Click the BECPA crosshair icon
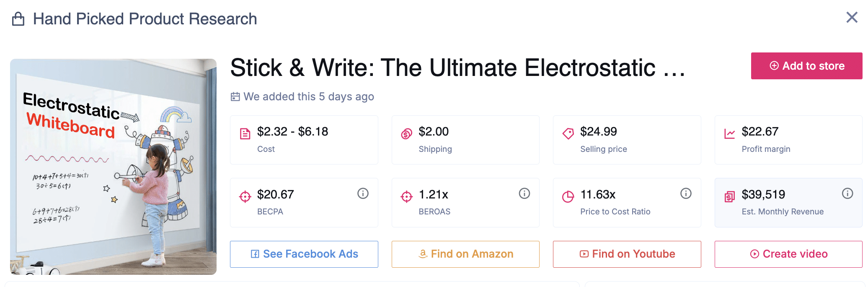 tap(245, 196)
